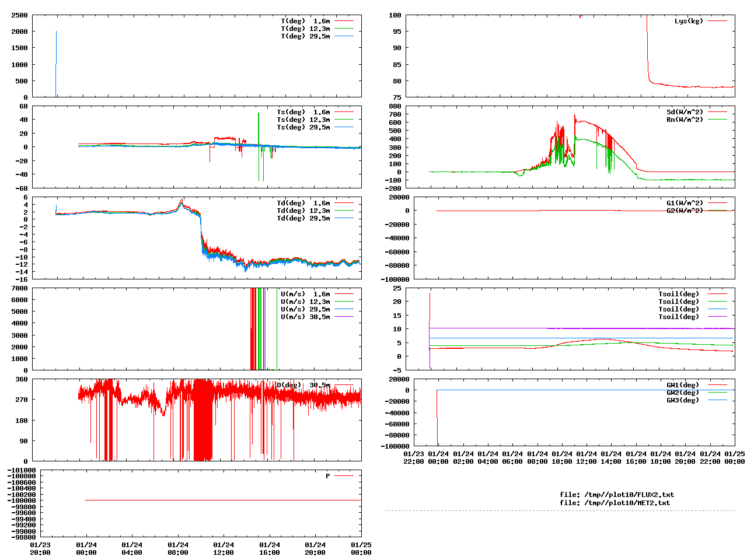Pick the 'U(m/s) 12.3m' legend label

pyautogui.click(x=305, y=302)
